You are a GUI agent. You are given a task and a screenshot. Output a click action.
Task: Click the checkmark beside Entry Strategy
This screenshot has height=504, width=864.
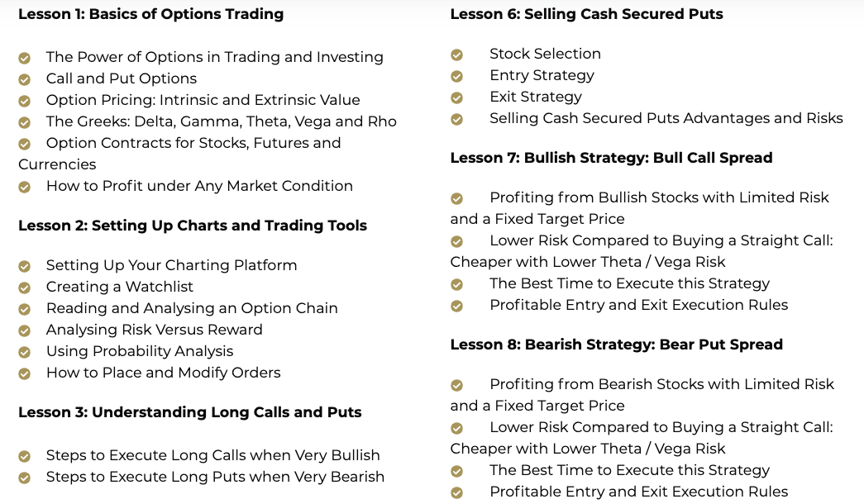tap(456, 77)
